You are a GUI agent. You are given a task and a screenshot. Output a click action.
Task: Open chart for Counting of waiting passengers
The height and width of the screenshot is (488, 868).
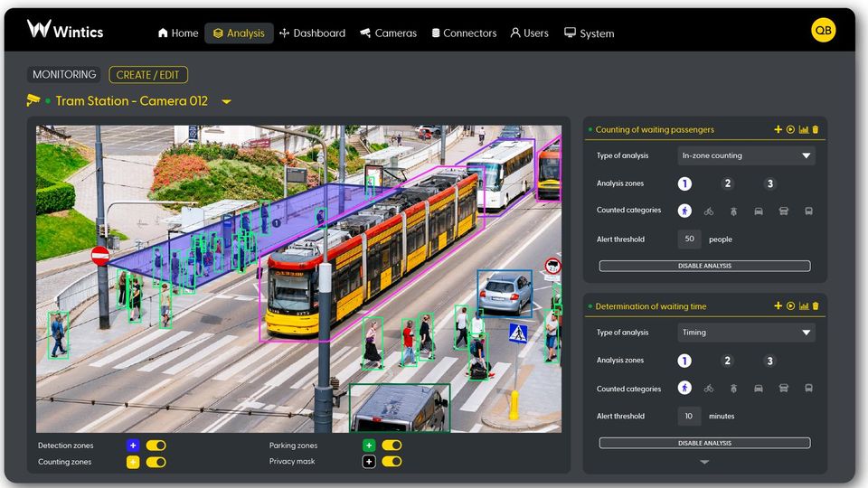pyautogui.click(x=804, y=130)
